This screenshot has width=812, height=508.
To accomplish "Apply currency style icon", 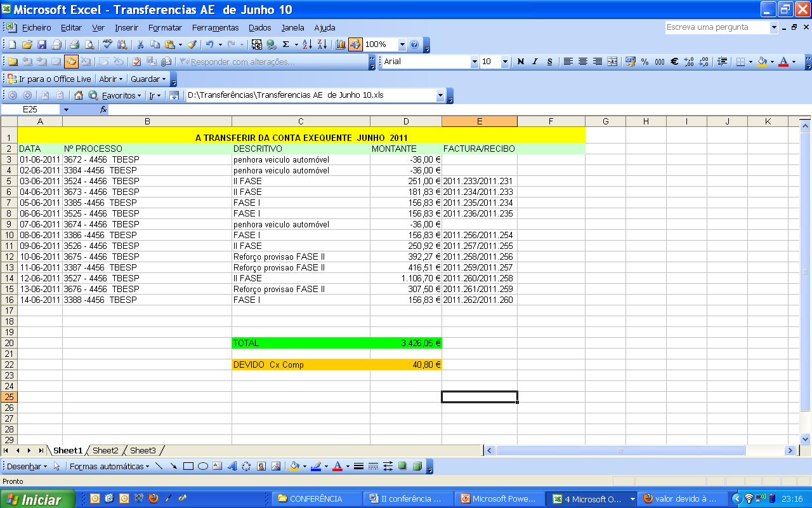I will pos(631,62).
